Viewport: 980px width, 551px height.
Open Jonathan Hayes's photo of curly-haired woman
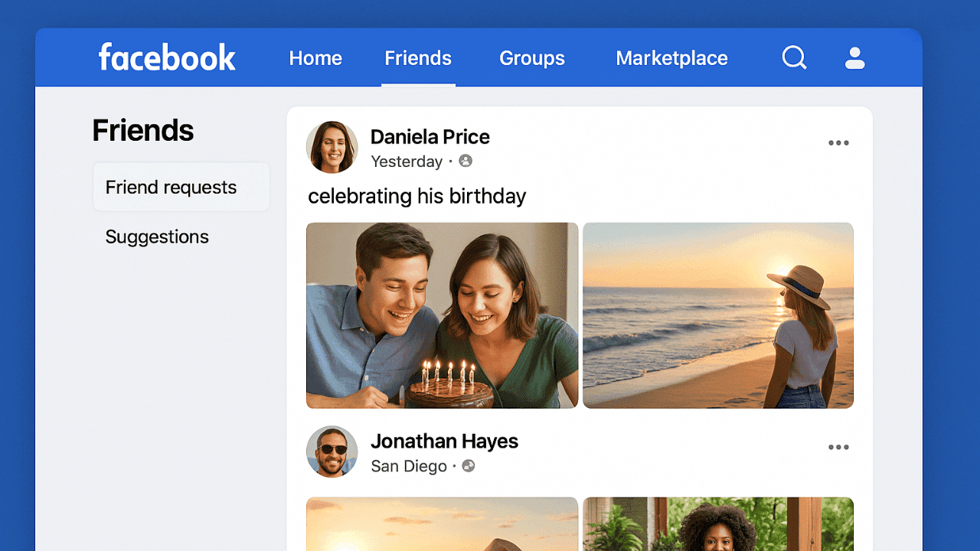[x=718, y=524]
